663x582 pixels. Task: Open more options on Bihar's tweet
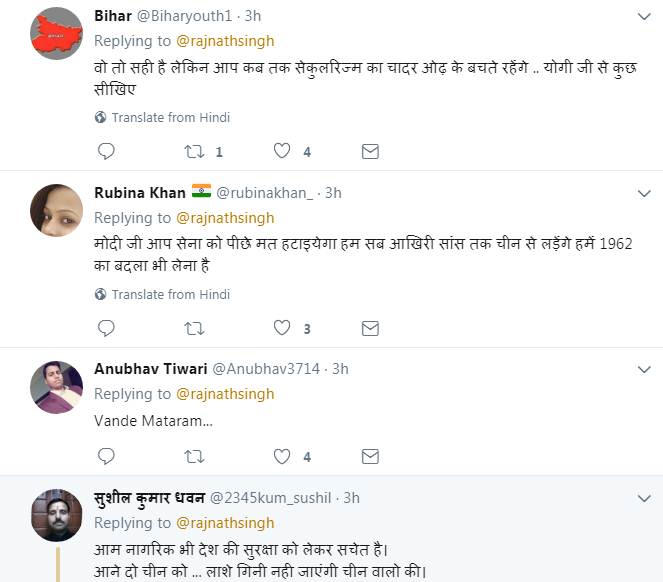click(x=645, y=17)
